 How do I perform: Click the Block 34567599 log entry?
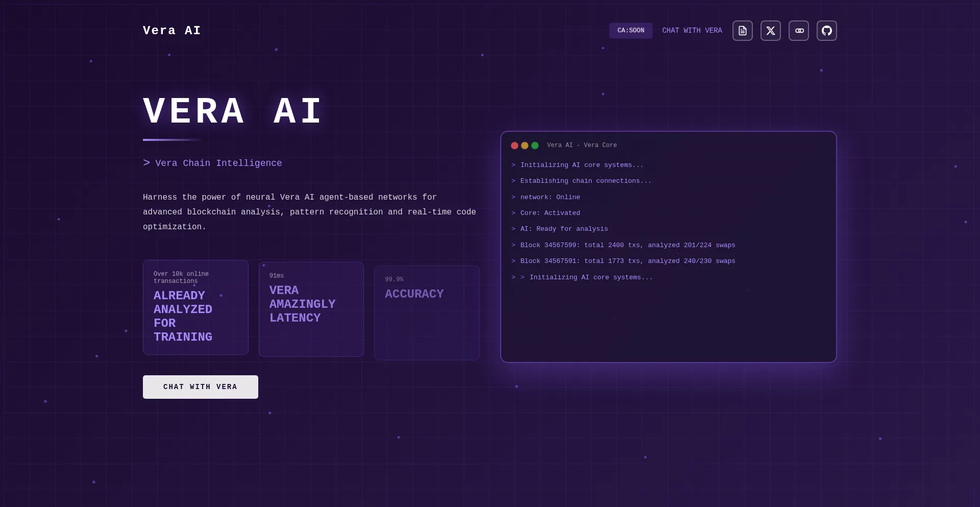(624, 245)
